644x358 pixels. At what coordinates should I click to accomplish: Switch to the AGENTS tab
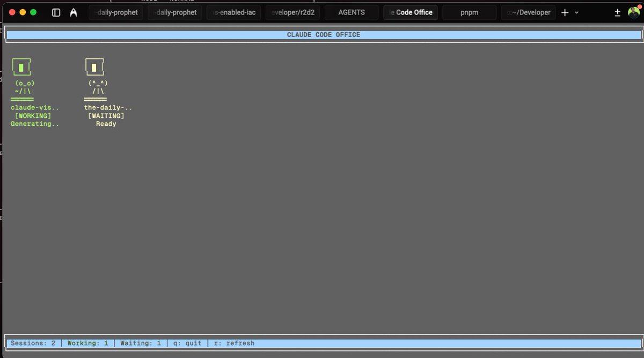click(352, 12)
